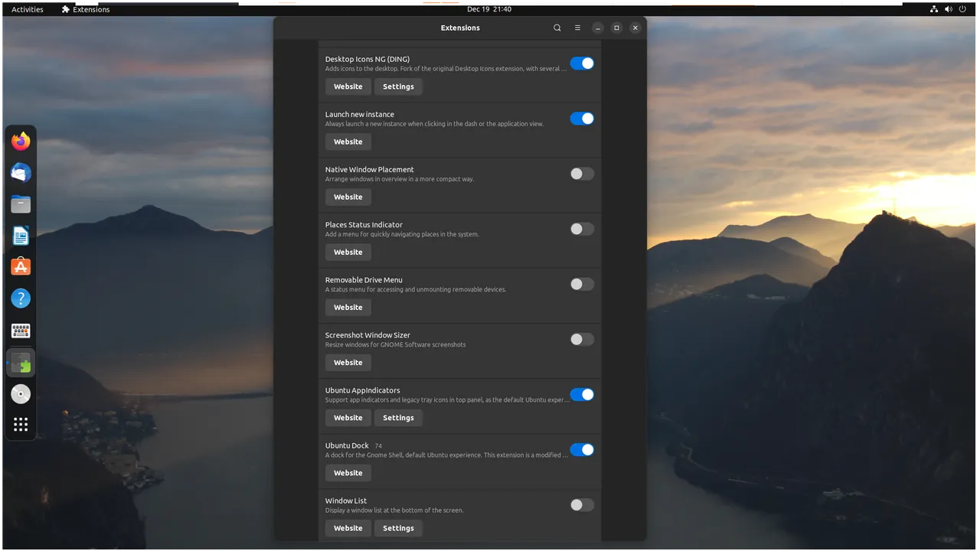Enable Native Window Placement extension

click(x=582, y=174)
